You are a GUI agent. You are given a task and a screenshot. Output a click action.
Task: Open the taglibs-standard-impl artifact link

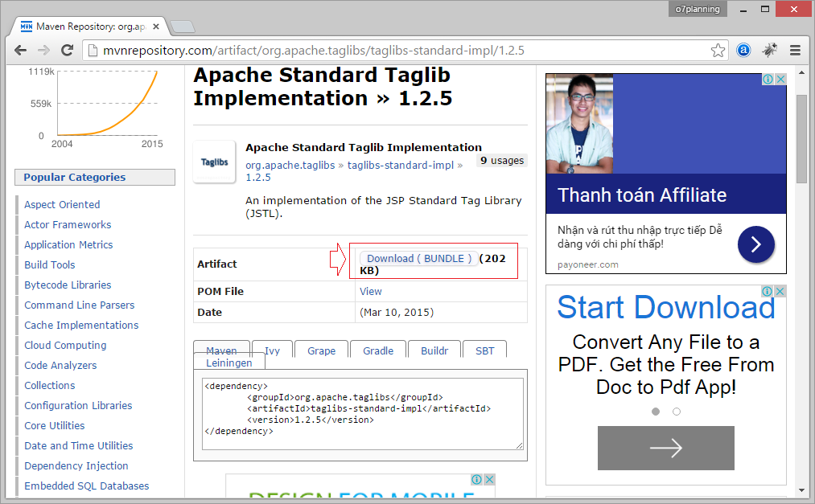(400, 165)
